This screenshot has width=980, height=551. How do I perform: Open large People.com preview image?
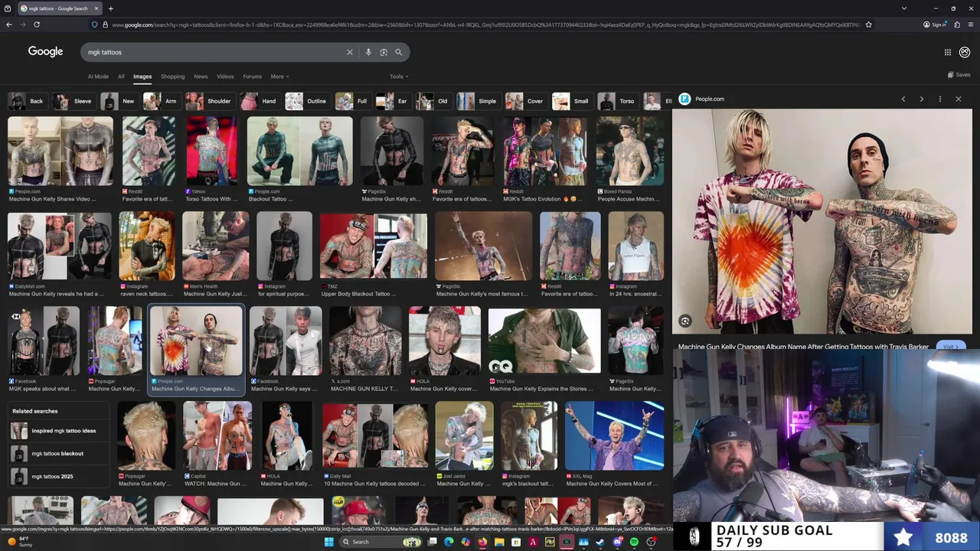point(822,222)
